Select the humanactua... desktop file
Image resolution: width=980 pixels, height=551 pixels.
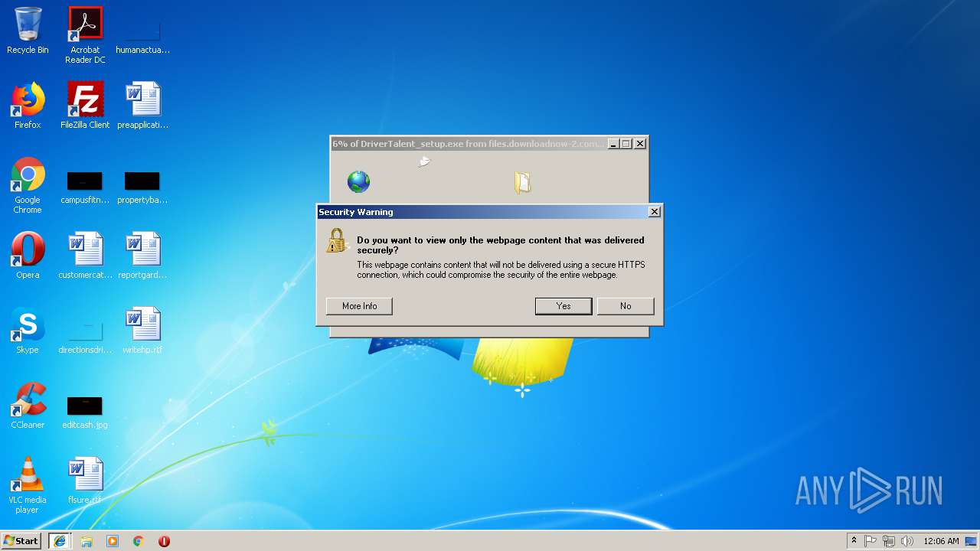(x=142, y=35)
